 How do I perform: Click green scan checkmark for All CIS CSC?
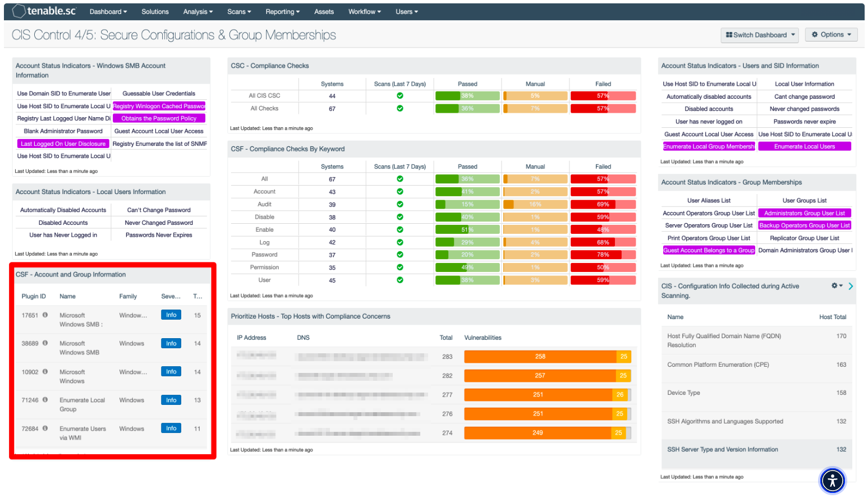click(x=399, y=96)
